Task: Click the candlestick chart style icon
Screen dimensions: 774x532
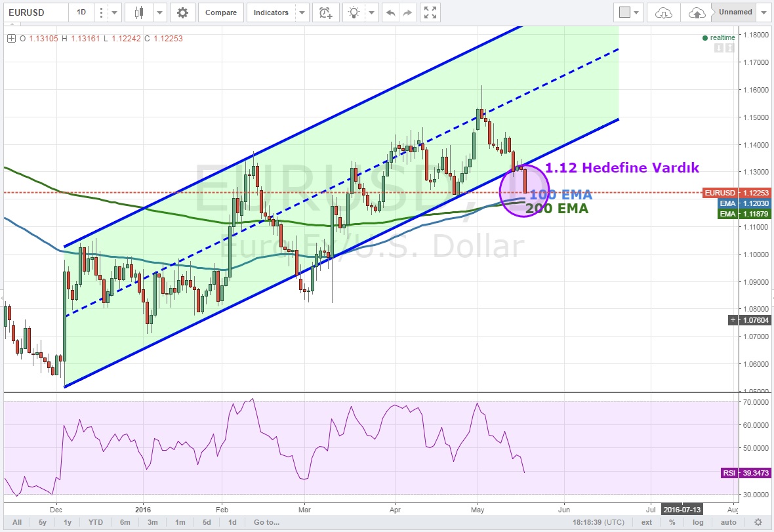Action: (138, 12)
